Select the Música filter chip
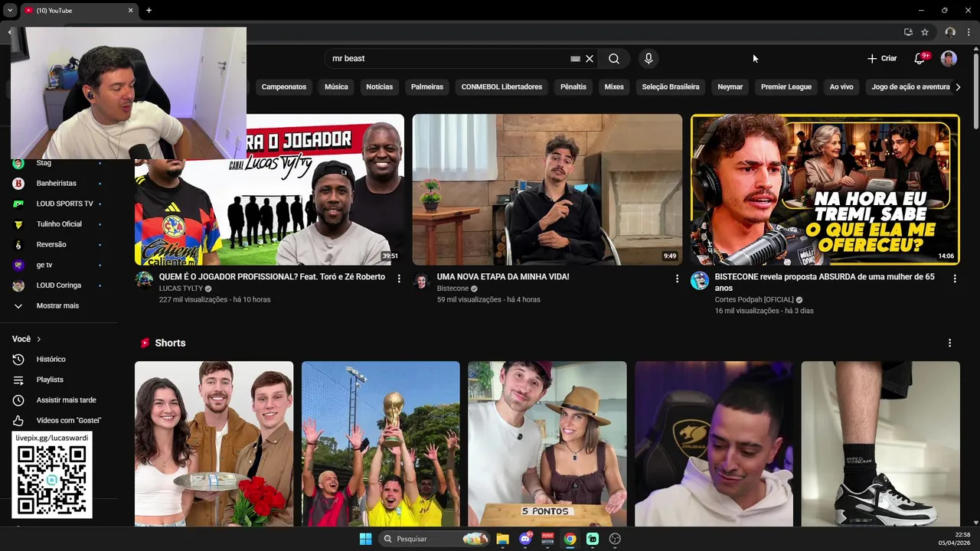Screen dimensions: 980x551 click(x=336, y=87)
